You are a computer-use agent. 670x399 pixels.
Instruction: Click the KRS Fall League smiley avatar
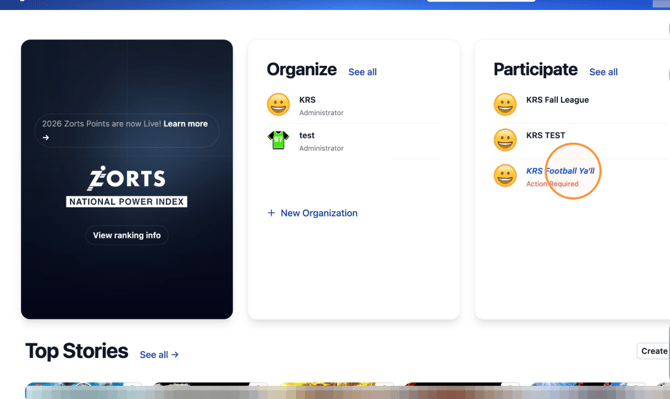(x=505, y=104)
